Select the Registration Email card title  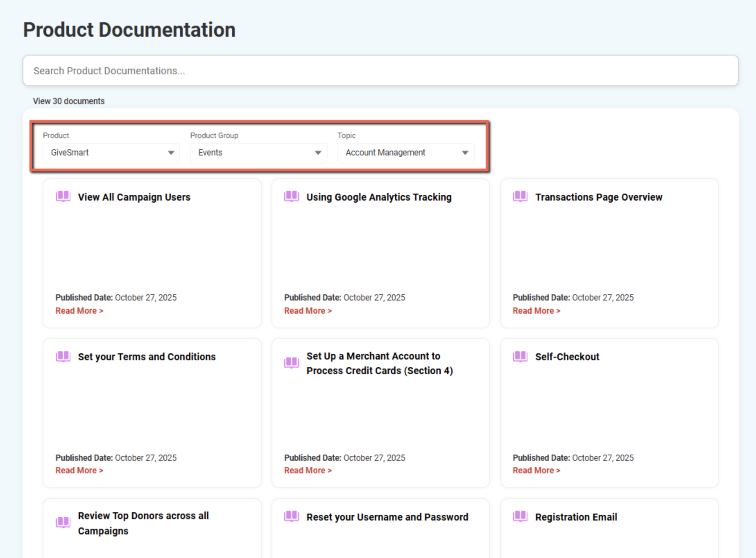576,517
